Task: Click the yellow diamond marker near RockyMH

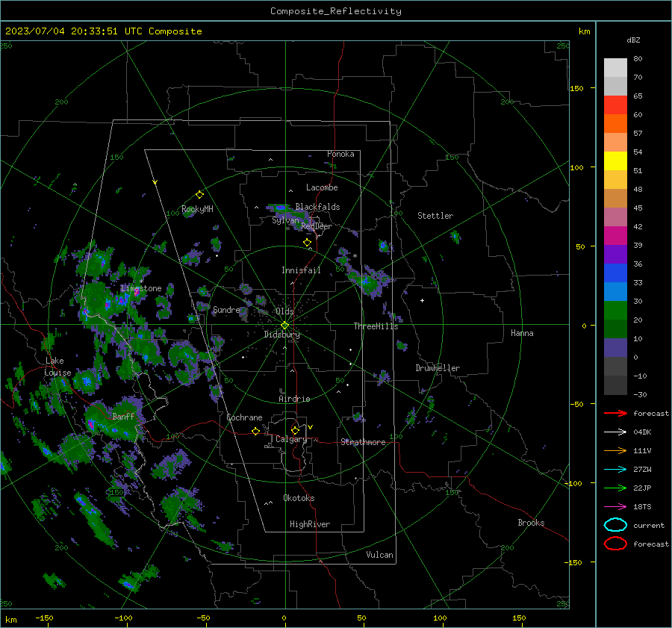Action: 199,195
